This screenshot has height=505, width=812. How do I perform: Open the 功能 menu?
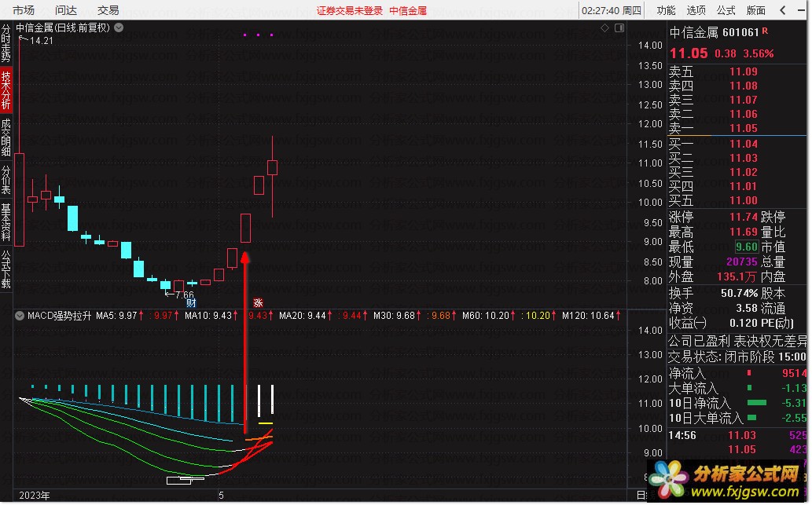[x=666, y=10]
